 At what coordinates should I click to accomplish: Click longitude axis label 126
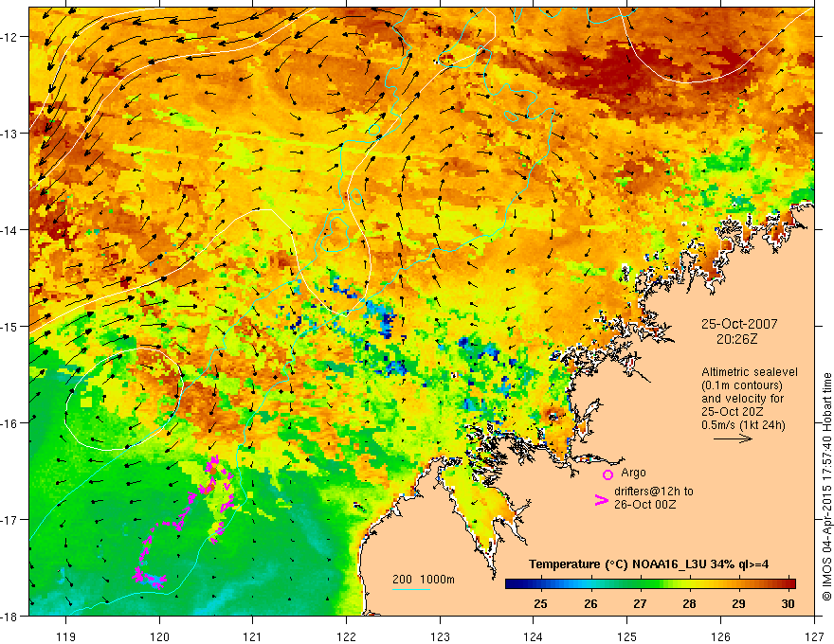coord(720,636)
